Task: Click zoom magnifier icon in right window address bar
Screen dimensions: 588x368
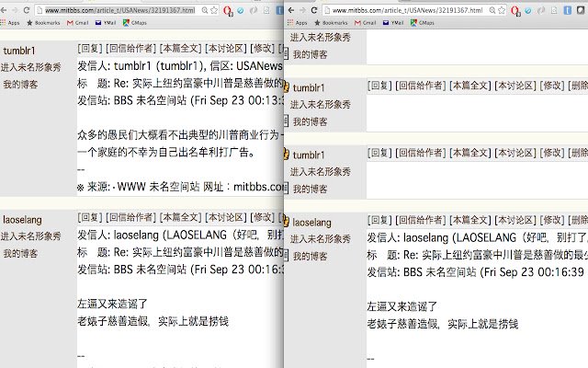Action: (492, 10)
